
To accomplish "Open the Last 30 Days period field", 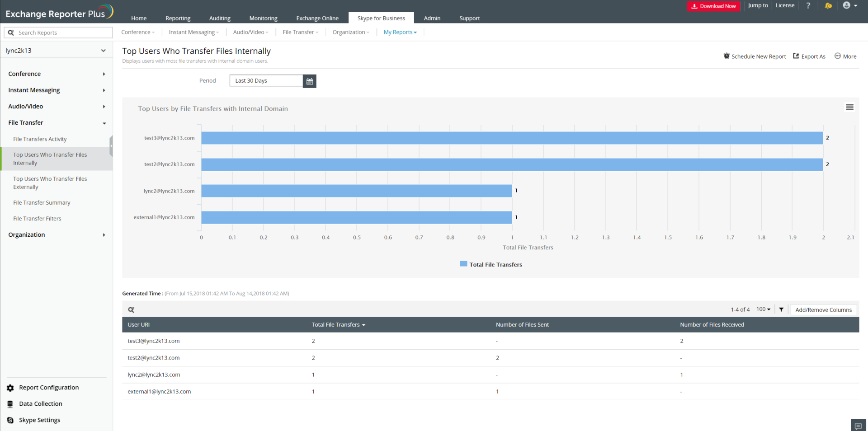I will point(266,81).
